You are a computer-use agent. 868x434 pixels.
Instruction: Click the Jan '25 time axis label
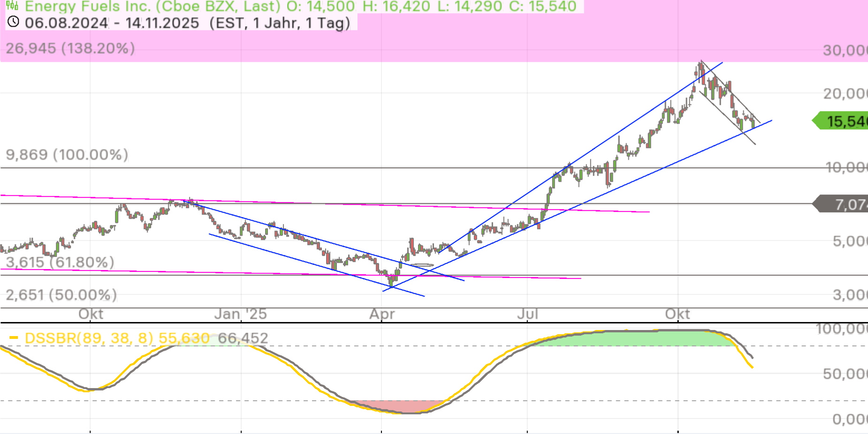tap(240, 314)
